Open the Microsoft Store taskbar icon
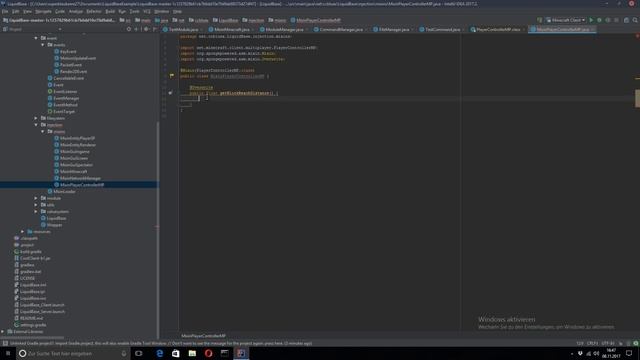 click(x=176, y=353)
